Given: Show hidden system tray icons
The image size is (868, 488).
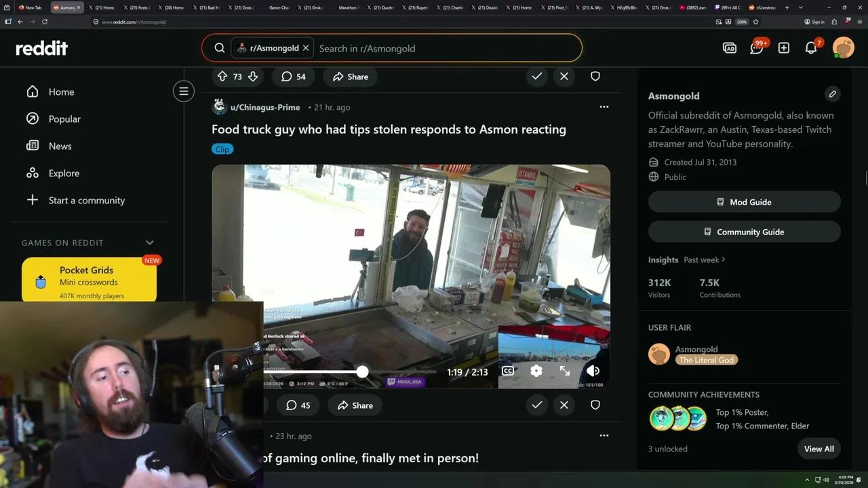Looking at the screenshot, I should click(807, 480).
